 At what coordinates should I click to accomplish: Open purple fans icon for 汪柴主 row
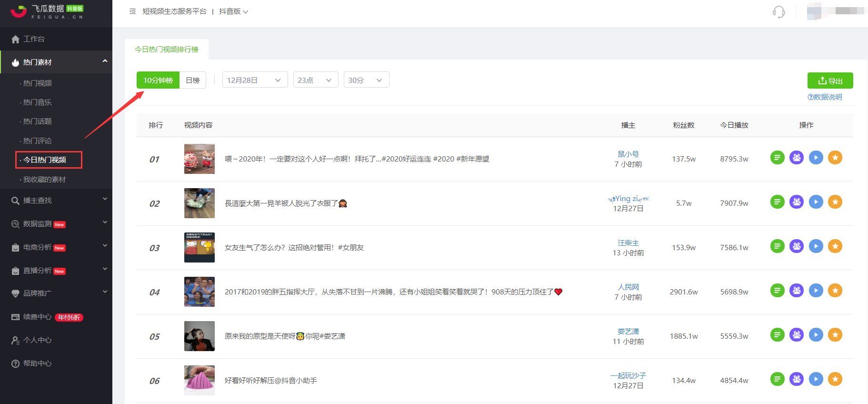click(797, 246)
